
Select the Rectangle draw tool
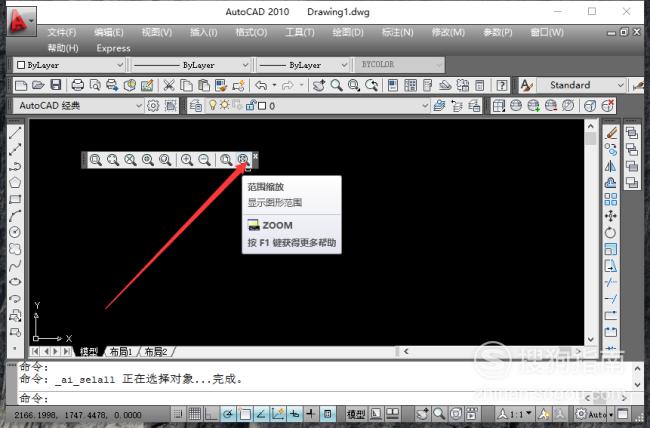15,199
